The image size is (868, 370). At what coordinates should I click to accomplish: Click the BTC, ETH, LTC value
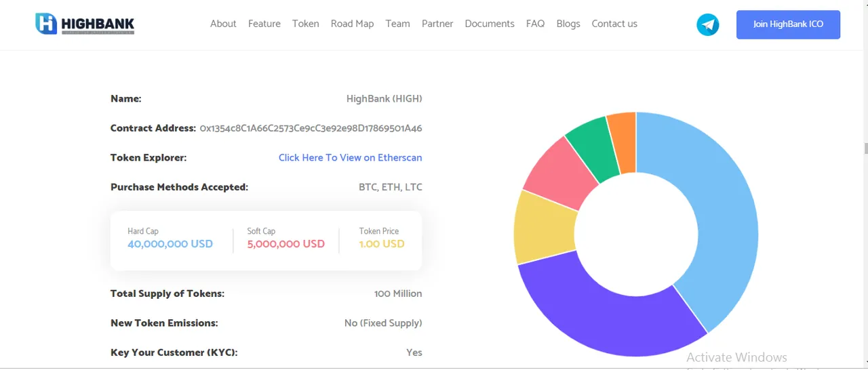pos(391,187)
